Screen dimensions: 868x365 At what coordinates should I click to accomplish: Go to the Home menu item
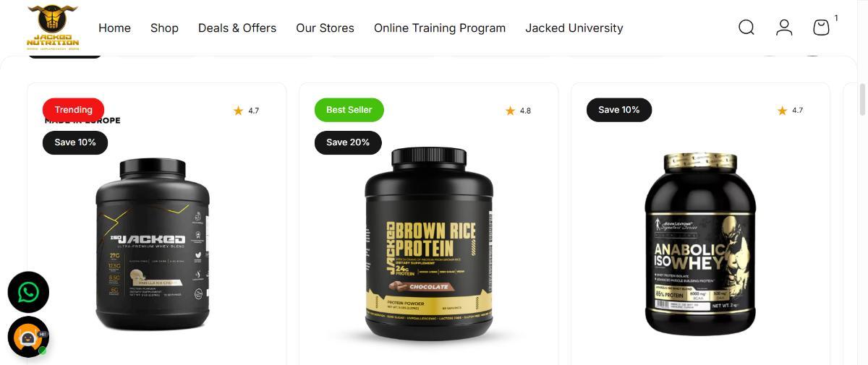click(114, 28)
